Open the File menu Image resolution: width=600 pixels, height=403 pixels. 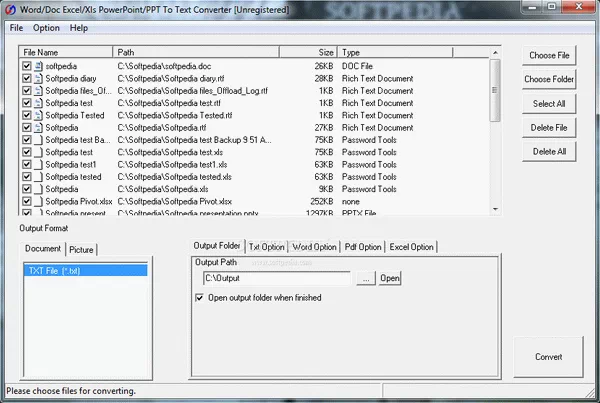click(x=16, y=28)
